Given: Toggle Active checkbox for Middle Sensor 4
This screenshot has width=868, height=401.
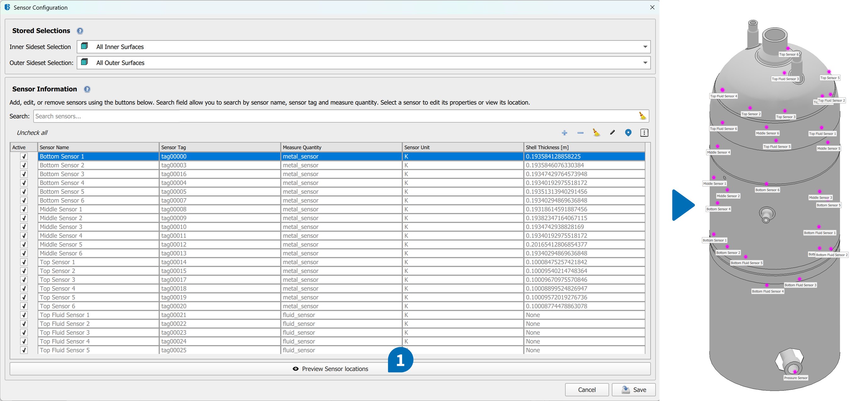Looking at the screenshot, I should (24, 236).
